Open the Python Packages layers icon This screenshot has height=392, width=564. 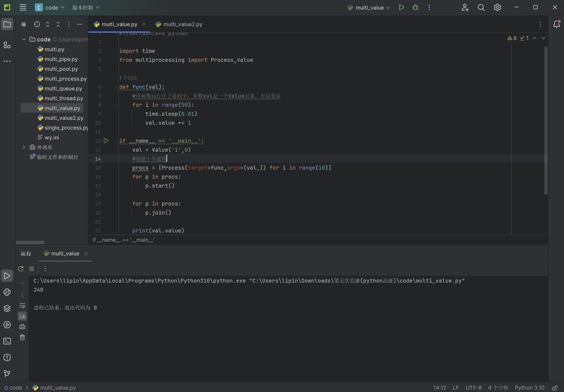(7, 308)
